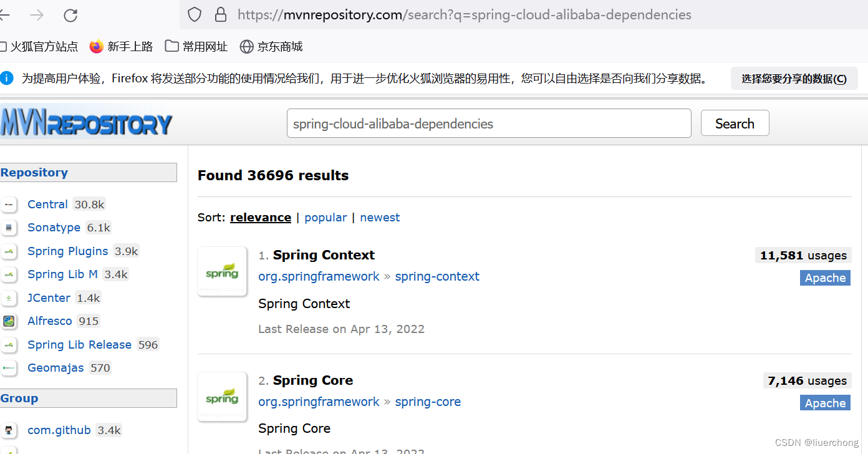The height and width of the screenshot is (454, 868).
Task: Sort results by relevance
Action: [261, 217]
